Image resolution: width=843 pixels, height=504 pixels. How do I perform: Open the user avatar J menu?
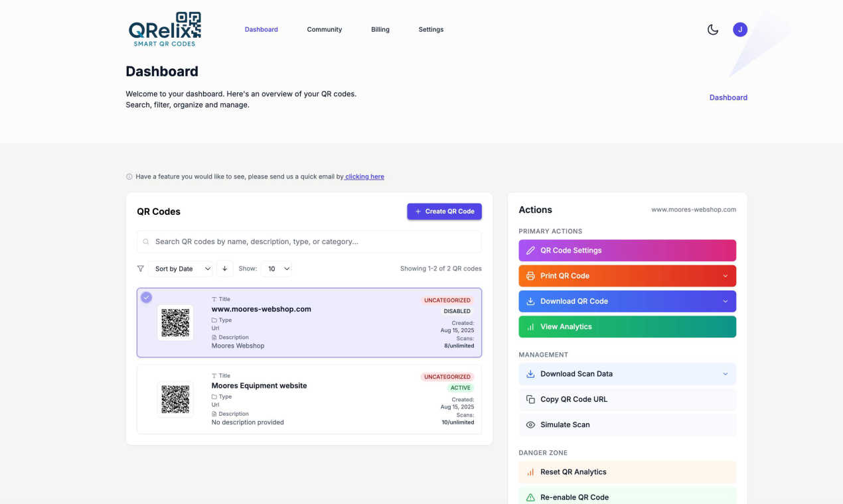click(x=740, y=29)
